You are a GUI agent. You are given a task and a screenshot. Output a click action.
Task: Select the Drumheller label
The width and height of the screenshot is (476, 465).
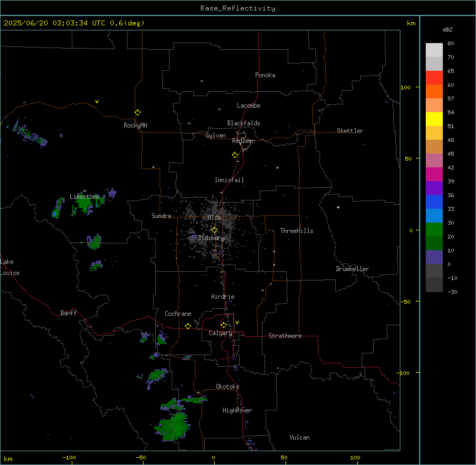pyautogui.click(x=352, y=269)
